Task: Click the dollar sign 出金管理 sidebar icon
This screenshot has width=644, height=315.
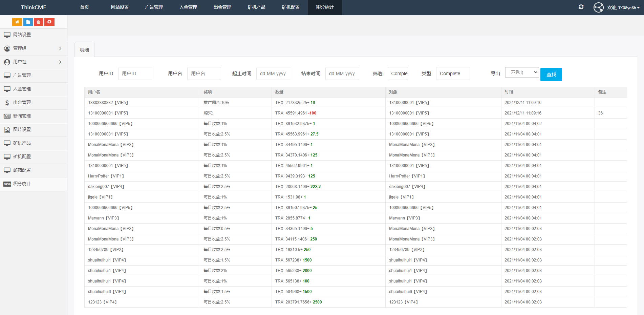Action: 7,103
